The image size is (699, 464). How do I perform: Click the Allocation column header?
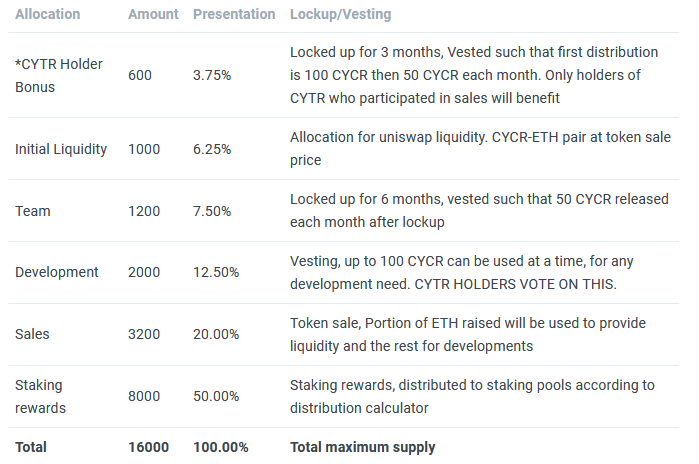[x=48, y=15]
